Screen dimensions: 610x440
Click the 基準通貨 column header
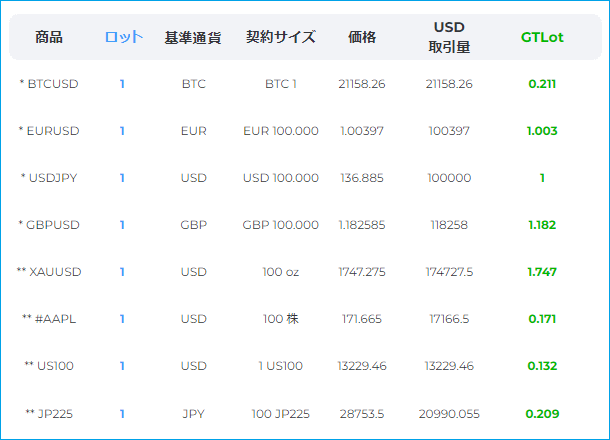(193, 37)
